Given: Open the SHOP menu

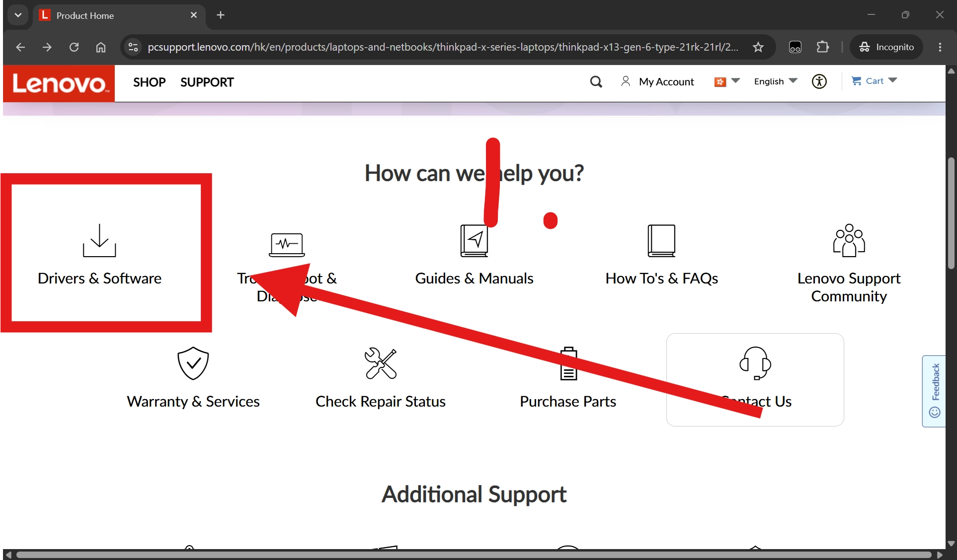Looking at the screenshot, I should (149, 82).
